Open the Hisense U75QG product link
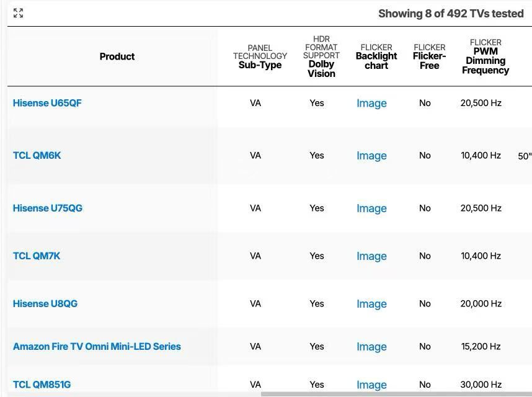Viewport: 532px width, 397px height. [x=48, y=208]
